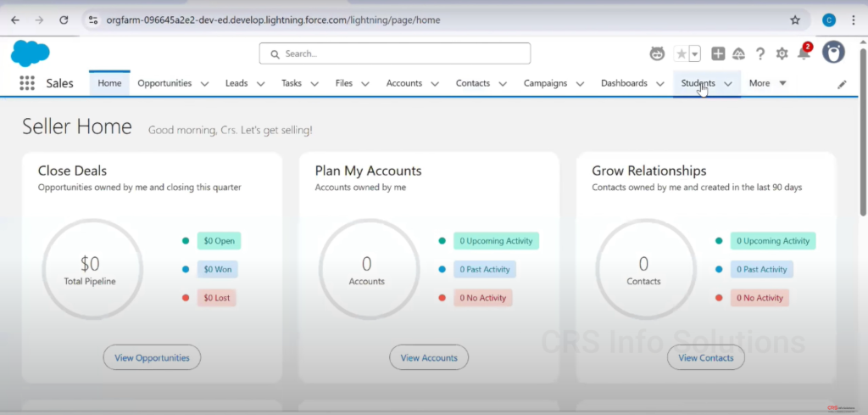Image resolution: width=868 pixels, height=415 pixels.
Task: Switch to the Leads tab
Action: click(x=236, y=83)
